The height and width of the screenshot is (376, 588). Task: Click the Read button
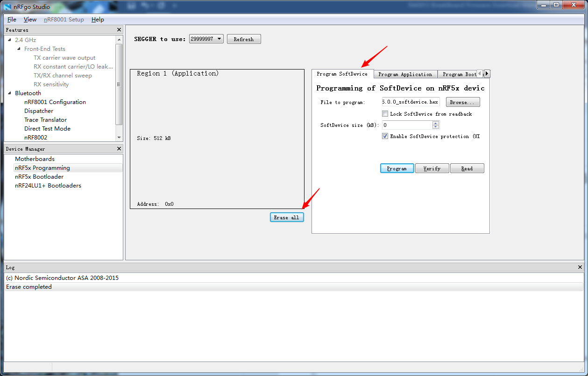tap(467, 168)
